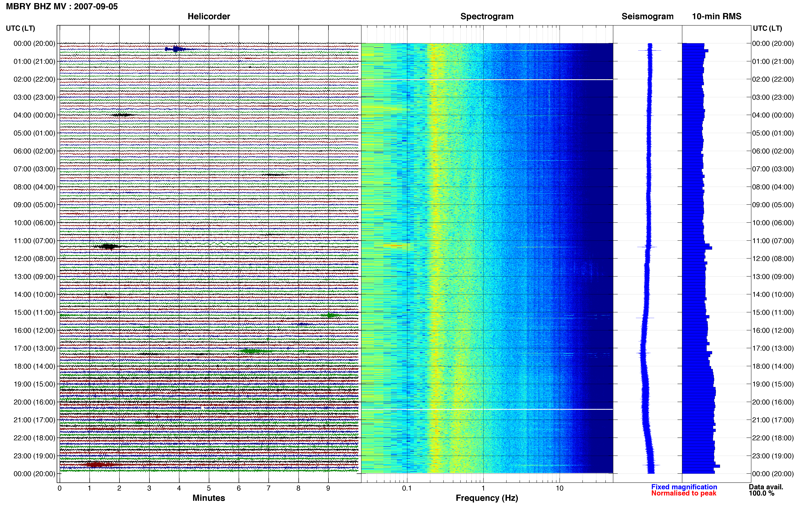Image resolution: width=812 pixels, height=508 pixels.
Task: Click left time label 07:00 (03:00)
Action: pos(34,169)
